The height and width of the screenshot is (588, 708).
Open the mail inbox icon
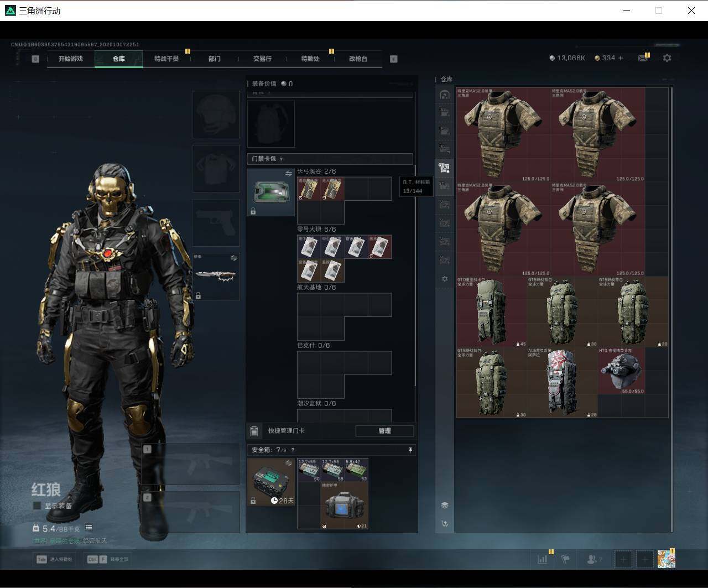tap(643, 58)
